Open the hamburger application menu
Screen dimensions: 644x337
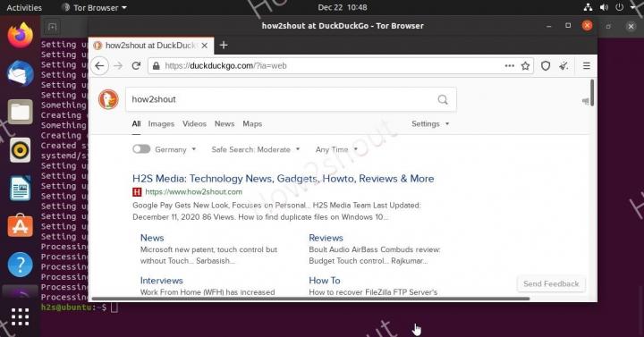point(587,65)
